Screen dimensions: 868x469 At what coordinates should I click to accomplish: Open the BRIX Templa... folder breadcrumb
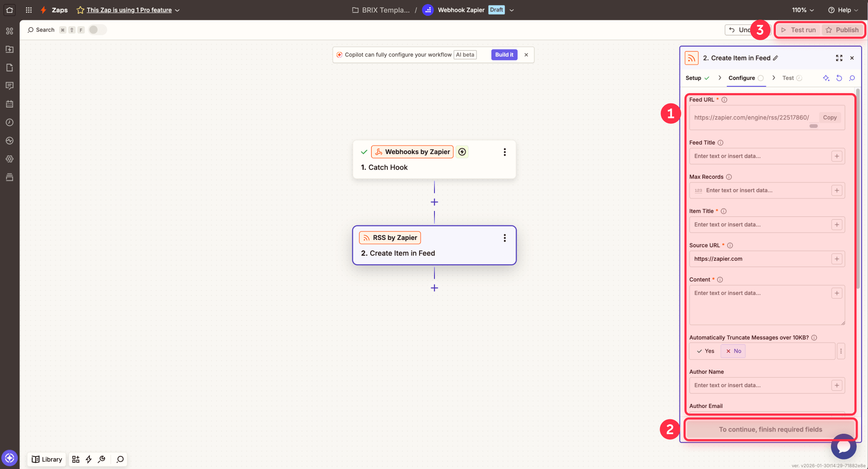381,10
